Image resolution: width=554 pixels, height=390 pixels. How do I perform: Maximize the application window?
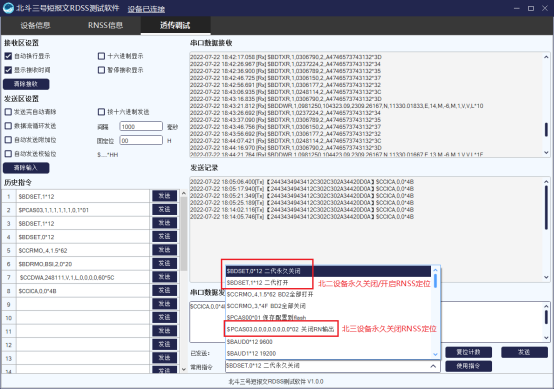pyautogui.click(x=531, y=8)
